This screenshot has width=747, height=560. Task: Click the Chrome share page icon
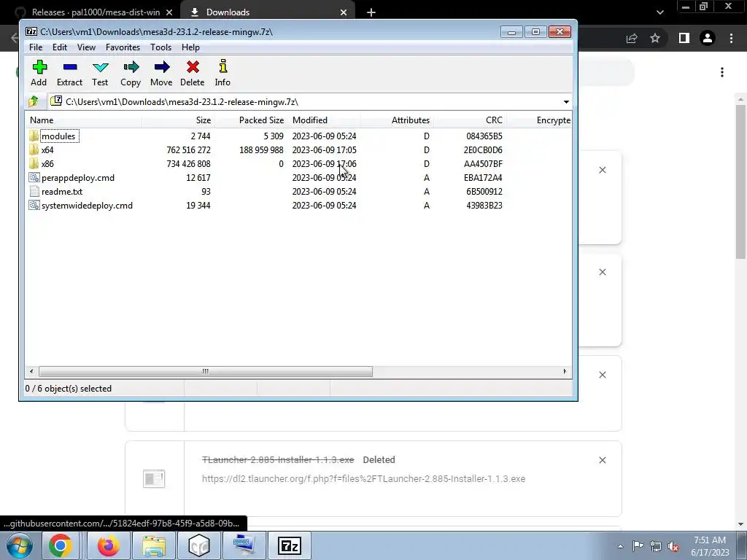(x=632, y=38)
